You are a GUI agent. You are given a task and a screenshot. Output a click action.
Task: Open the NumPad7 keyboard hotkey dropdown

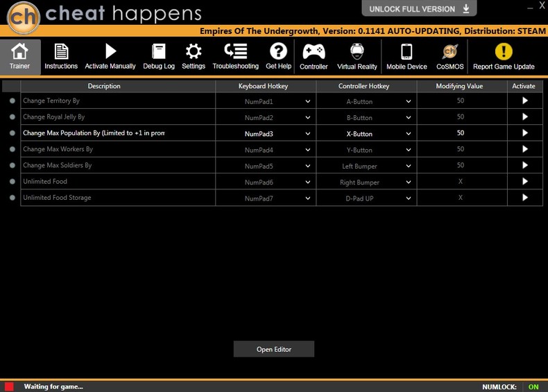click(307, 198)
